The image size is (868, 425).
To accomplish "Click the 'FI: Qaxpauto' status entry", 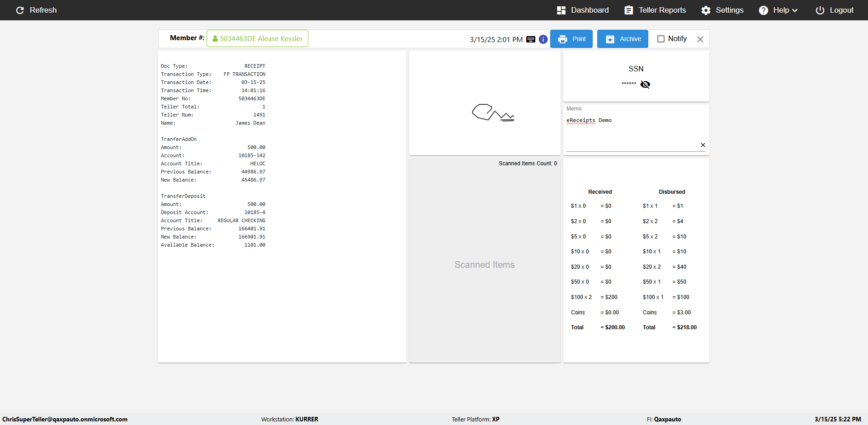I will [664, 419].
